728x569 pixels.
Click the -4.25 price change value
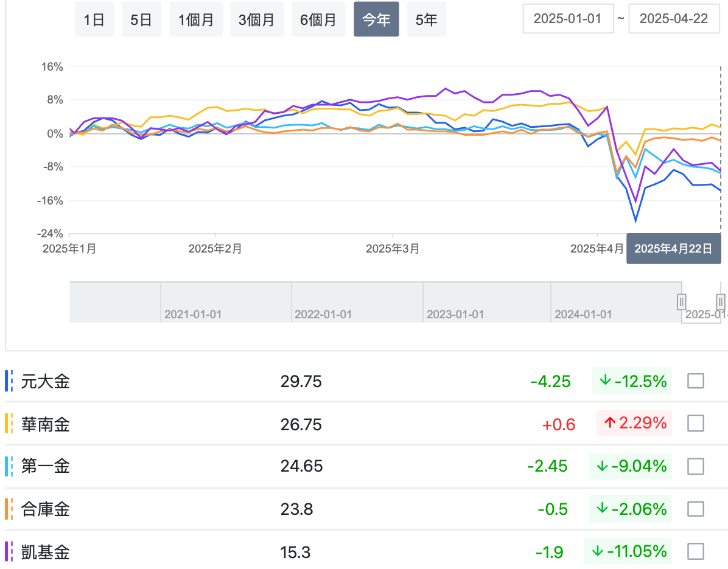[551, 382]
